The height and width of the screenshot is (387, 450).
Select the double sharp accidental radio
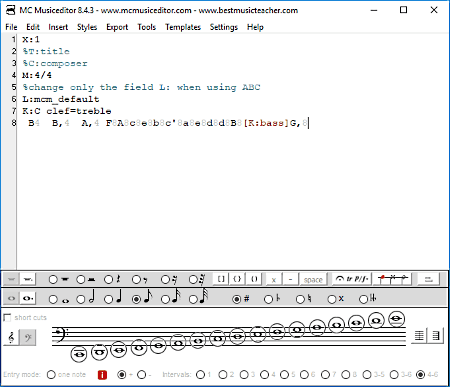[332, 299]
